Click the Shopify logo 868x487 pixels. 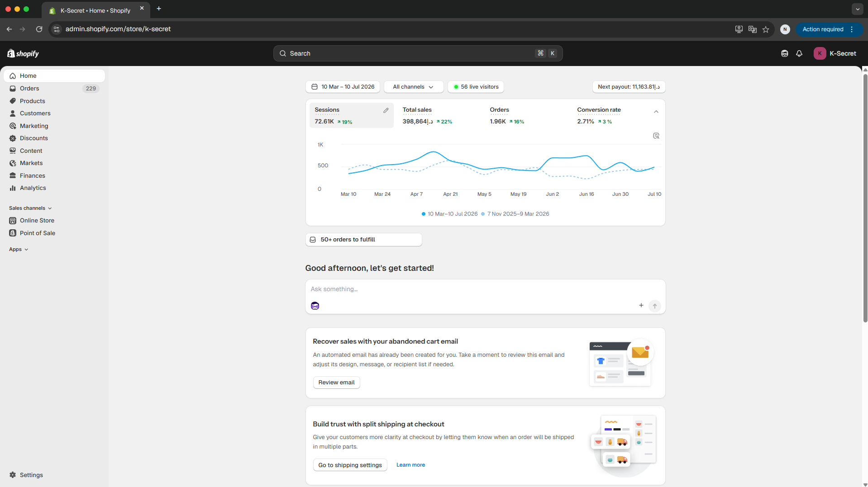click(23, 53)
